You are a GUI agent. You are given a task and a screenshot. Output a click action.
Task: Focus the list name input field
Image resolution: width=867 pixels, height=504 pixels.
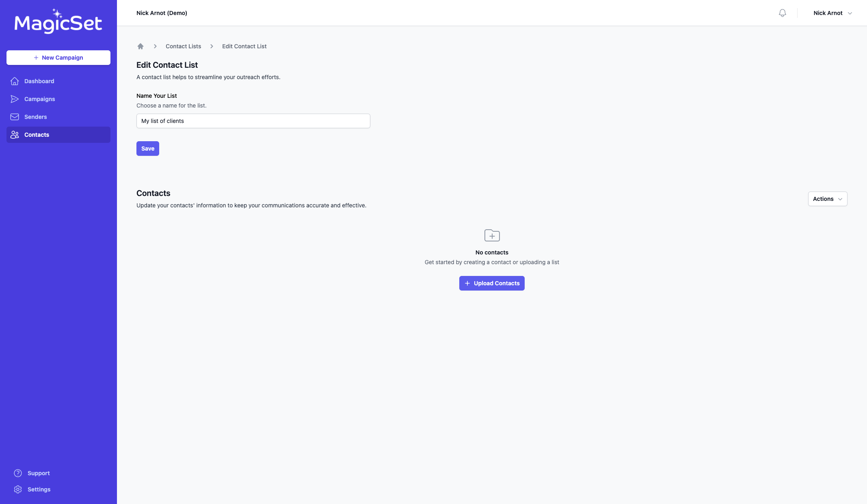coord(253,121)
